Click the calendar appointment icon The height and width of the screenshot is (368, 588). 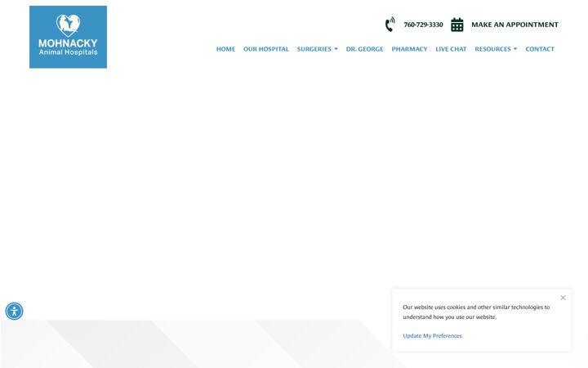(x=457, y=25)
